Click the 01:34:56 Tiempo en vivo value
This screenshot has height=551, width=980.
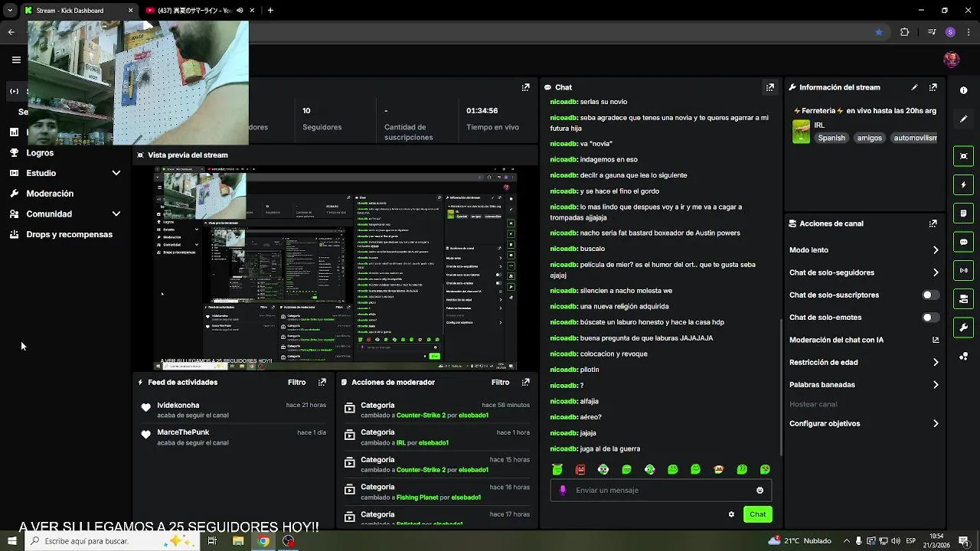(482, 111)
